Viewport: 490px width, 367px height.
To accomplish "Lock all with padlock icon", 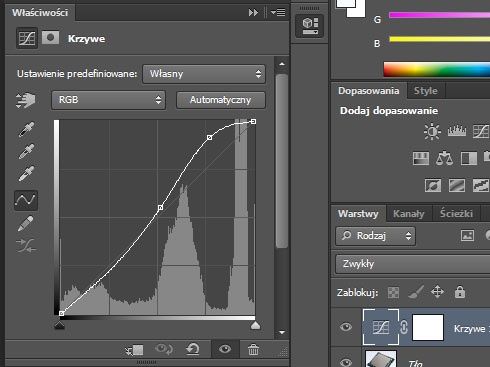I will (460, 292).
